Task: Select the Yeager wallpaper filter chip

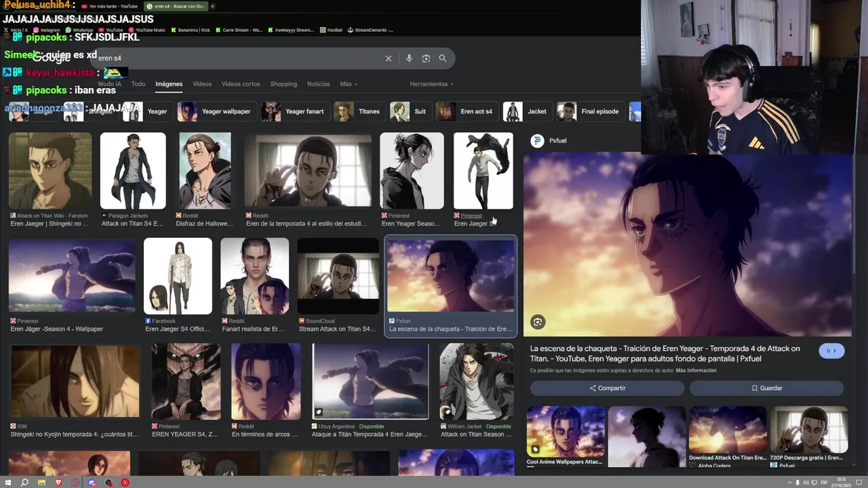Action: 216,111
